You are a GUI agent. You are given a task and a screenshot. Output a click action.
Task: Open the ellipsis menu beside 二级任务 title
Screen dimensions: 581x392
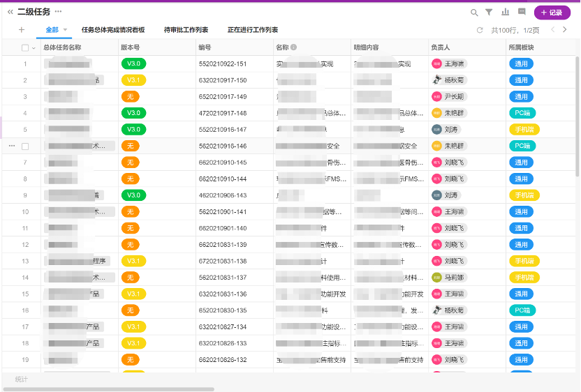pos(59,12)
